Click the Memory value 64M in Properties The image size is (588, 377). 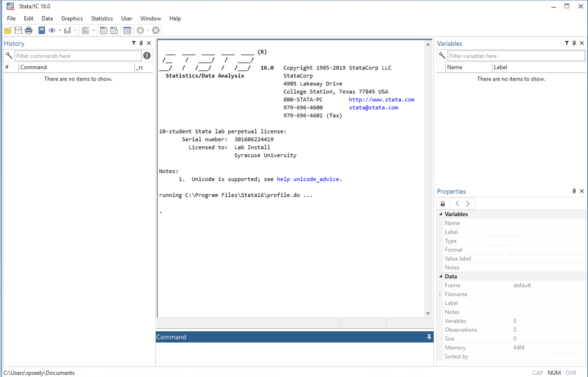(x=519, y=348)
